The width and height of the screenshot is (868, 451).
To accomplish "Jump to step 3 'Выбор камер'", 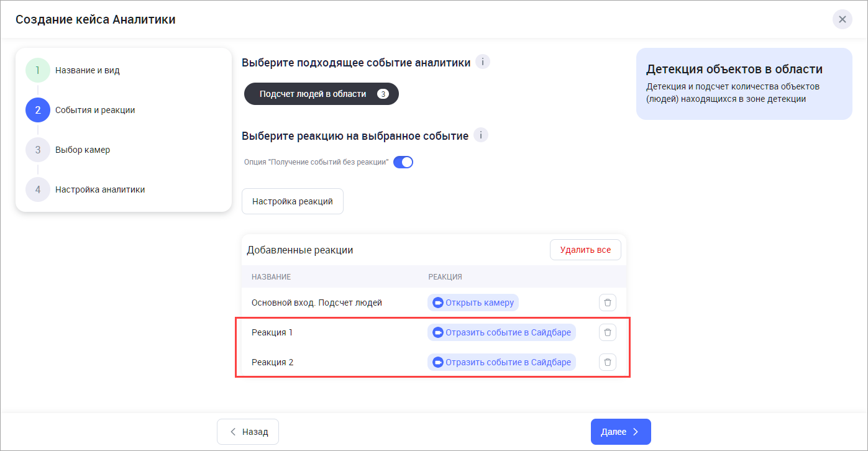I will [82, 150].
